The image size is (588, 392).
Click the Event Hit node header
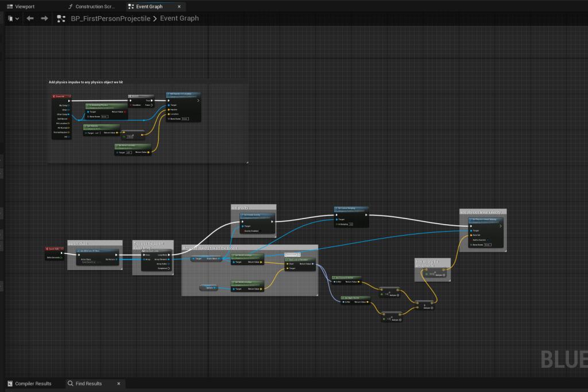[61, 97]
